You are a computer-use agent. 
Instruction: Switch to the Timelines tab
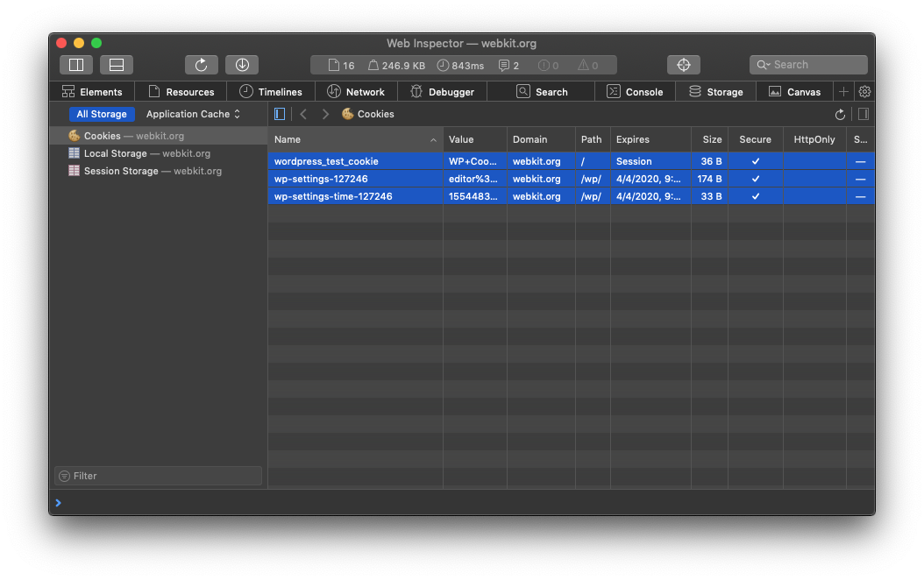click(271, 92)
